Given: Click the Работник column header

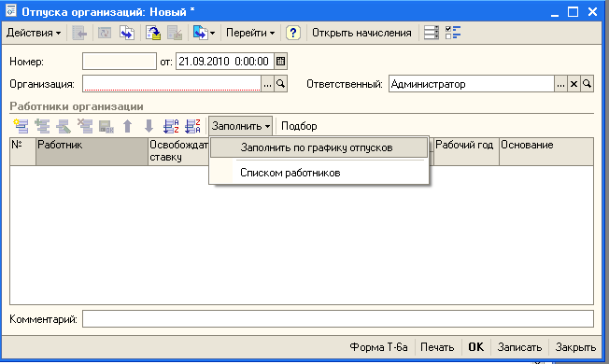Looking at the screenshot, I should pos(92,152).
